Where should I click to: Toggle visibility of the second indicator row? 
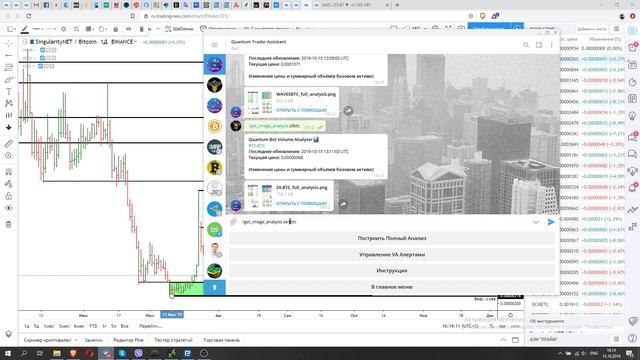point(43,58)
